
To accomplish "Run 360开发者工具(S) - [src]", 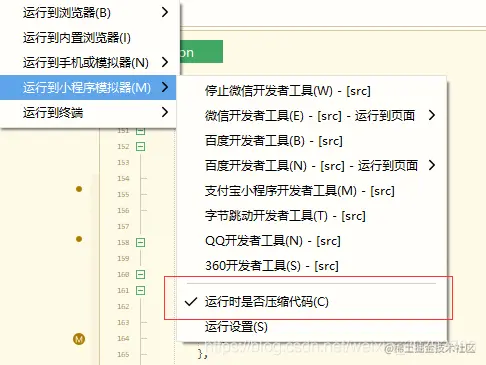I will pyautogui.click(x=312, y=266).
